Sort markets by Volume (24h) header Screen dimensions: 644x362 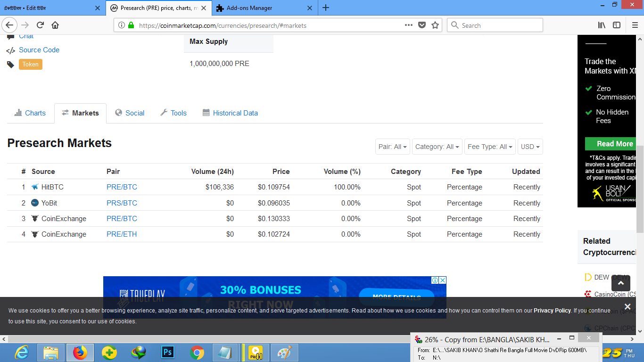(x=213, y=172)
